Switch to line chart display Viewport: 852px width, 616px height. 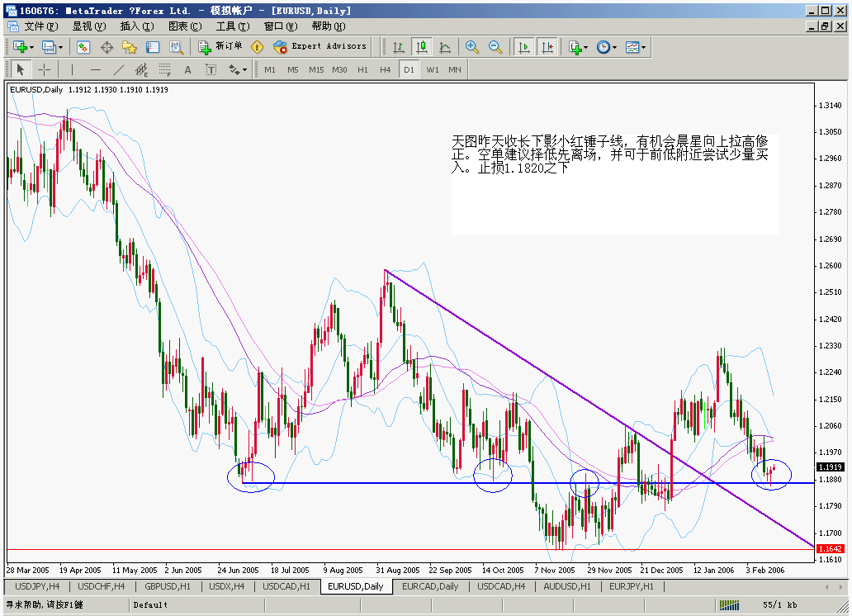coord(445,47)
